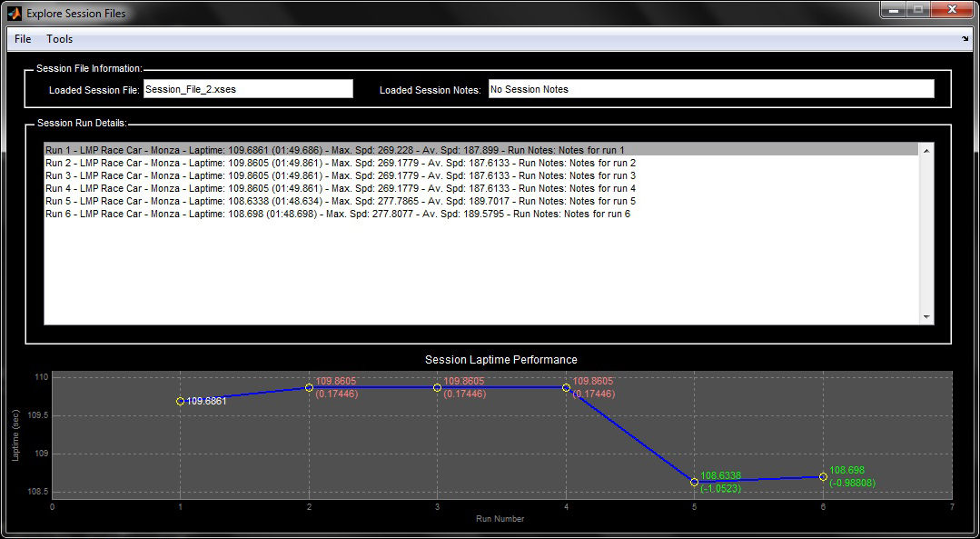The width and height of the screenshot is (980, 539).
Task: Click the run list scroll up arrow
Action: (926, 150)
